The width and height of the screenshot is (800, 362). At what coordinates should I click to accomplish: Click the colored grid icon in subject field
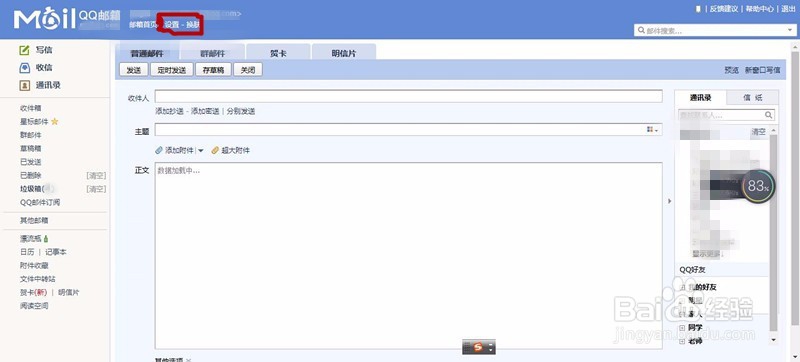[x=650, y=130]
